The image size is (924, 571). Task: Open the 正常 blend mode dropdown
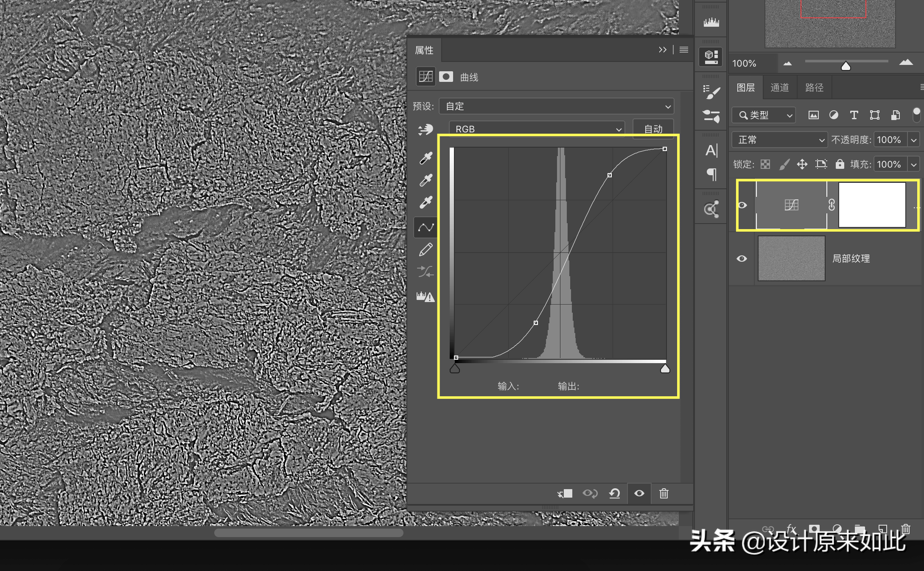(780, 140)
